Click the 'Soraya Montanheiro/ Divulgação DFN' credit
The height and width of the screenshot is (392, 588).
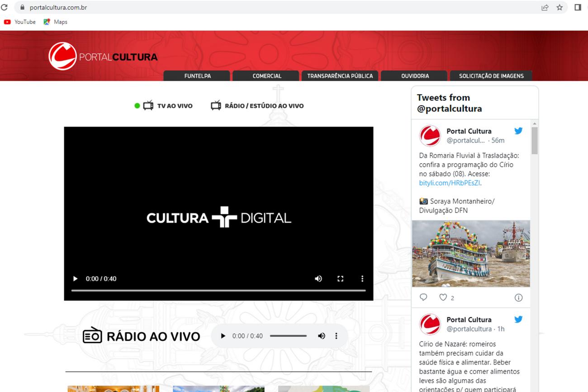click(457, 206)
